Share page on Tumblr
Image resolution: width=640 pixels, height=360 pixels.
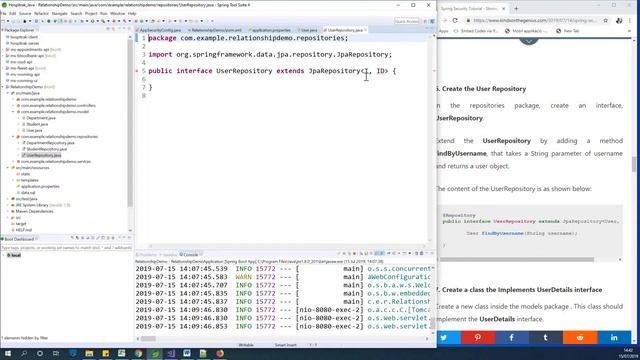coord(546,338)
